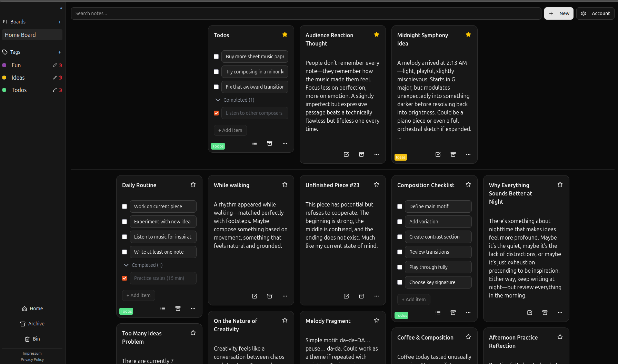Open the Impressum link
618x364 pixels.
[32, 353]
